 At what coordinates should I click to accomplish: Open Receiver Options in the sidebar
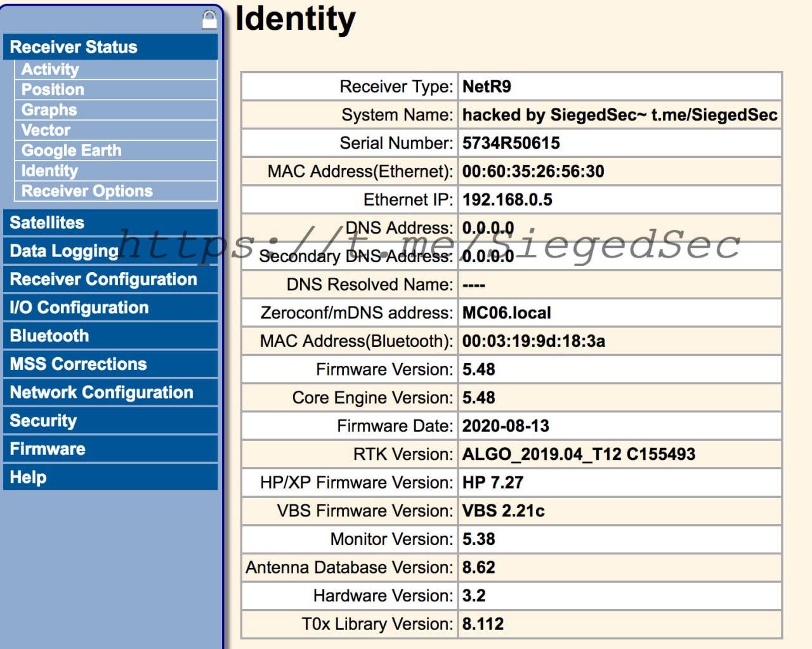click(116, 191)
